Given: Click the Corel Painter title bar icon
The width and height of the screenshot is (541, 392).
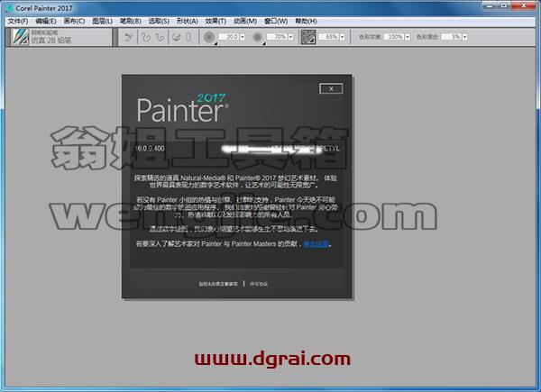Looking at the screenshot, I should [x=9, y=8].
